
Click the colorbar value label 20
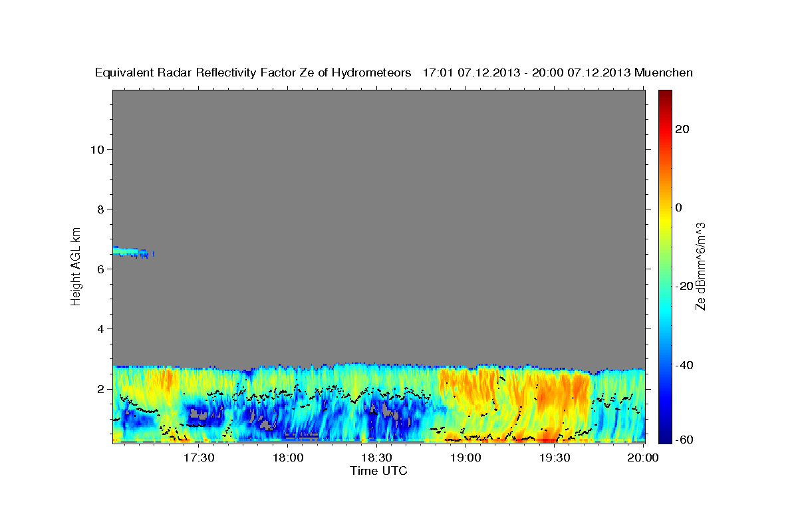(682, 129)
